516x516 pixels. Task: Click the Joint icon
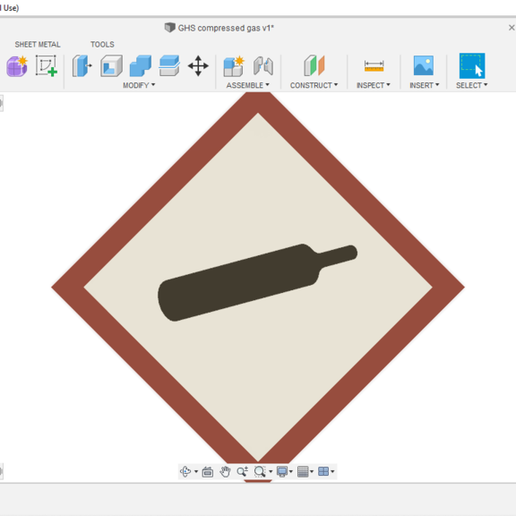tap(263, 66)
